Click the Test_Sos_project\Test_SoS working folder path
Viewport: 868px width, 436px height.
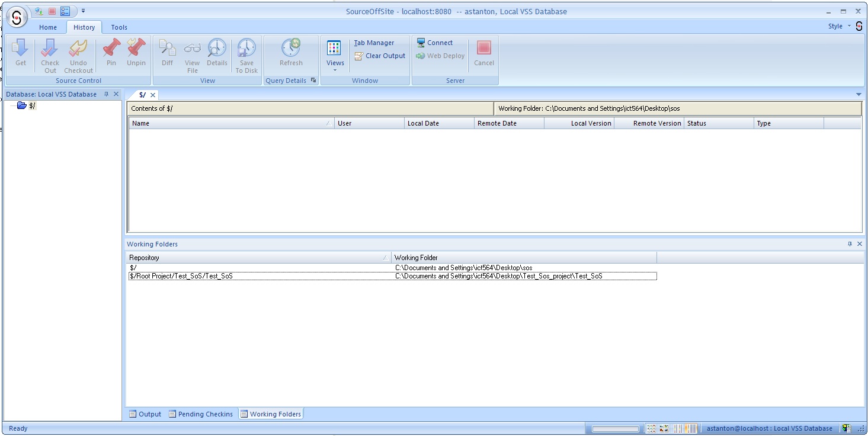pyautogui.click(x=498, y=276)
